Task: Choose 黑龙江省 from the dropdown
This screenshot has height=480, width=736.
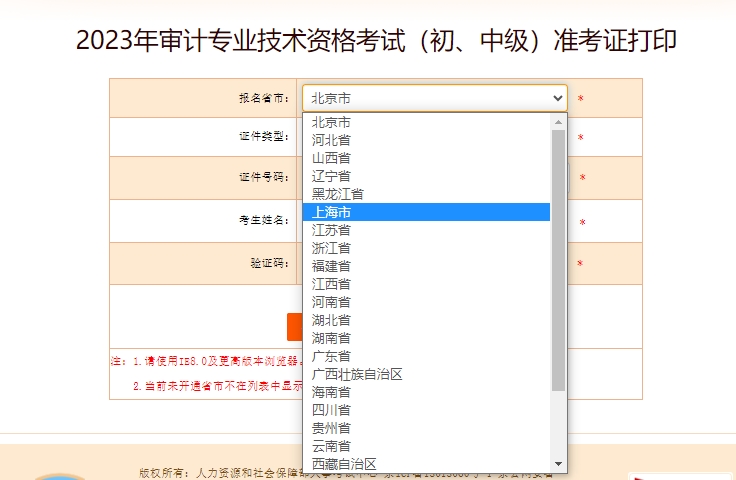Action: tap(426, 194)
